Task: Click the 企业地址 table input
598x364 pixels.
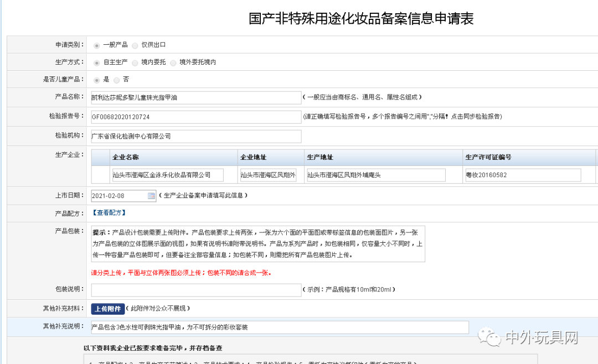Action: point(268,175)
